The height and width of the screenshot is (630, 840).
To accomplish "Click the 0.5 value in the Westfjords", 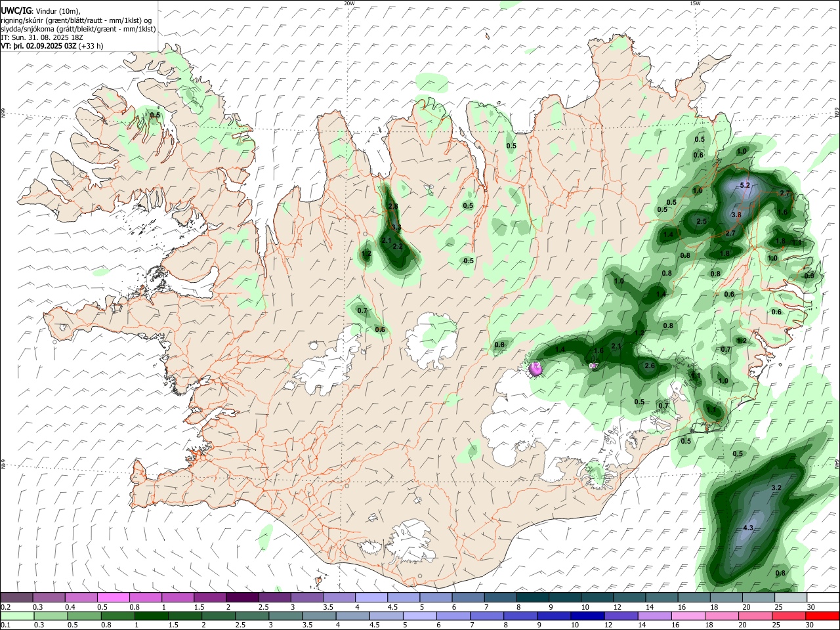I will 155,115.
